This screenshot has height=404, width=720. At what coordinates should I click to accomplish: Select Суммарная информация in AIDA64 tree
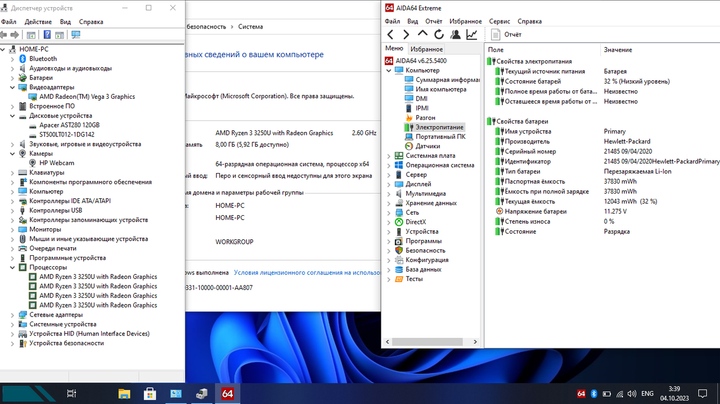[442, 80]
